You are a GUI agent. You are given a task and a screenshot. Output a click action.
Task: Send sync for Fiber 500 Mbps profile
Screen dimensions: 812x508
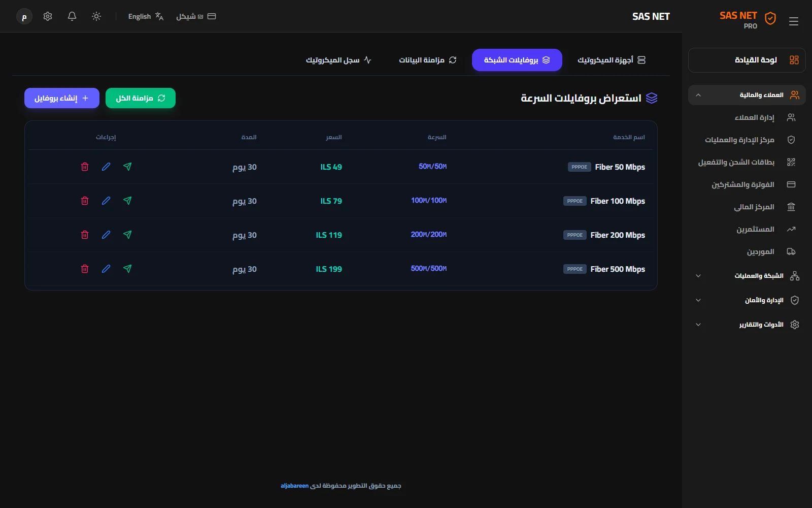click(x=127, y=269)
